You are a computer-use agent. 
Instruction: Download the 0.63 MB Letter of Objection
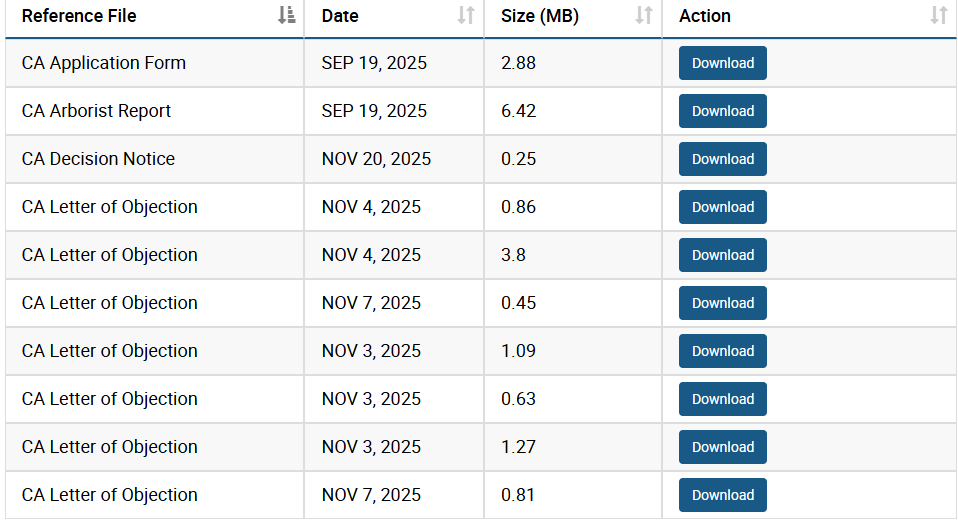click(723, 399)
